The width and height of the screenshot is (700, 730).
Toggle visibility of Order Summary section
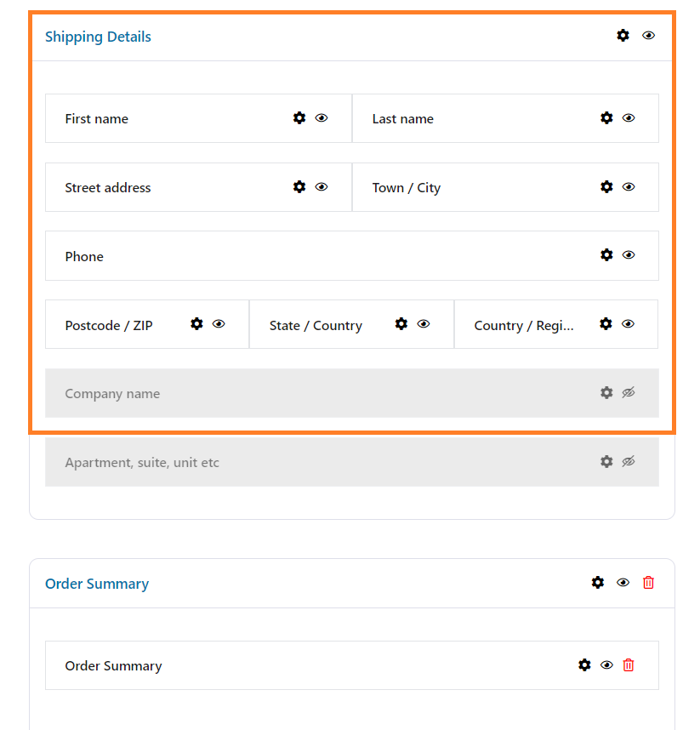[x=623, y=583]
